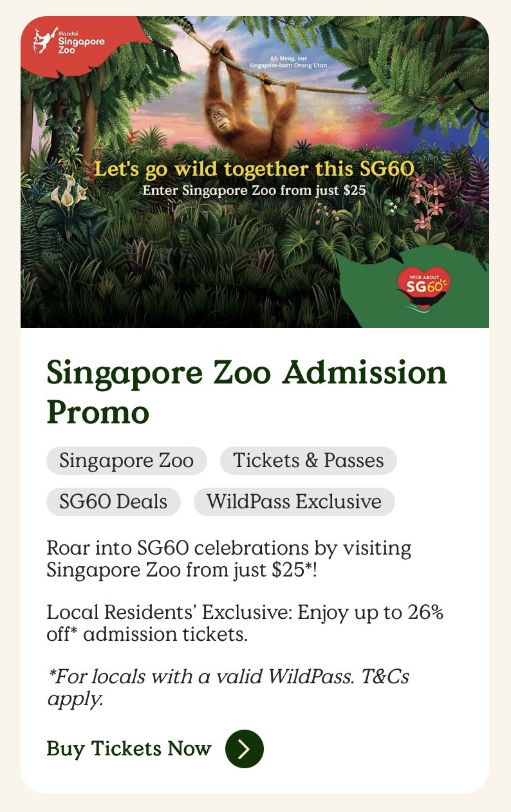Select the Tickets & Passes tag

(308, 461)
